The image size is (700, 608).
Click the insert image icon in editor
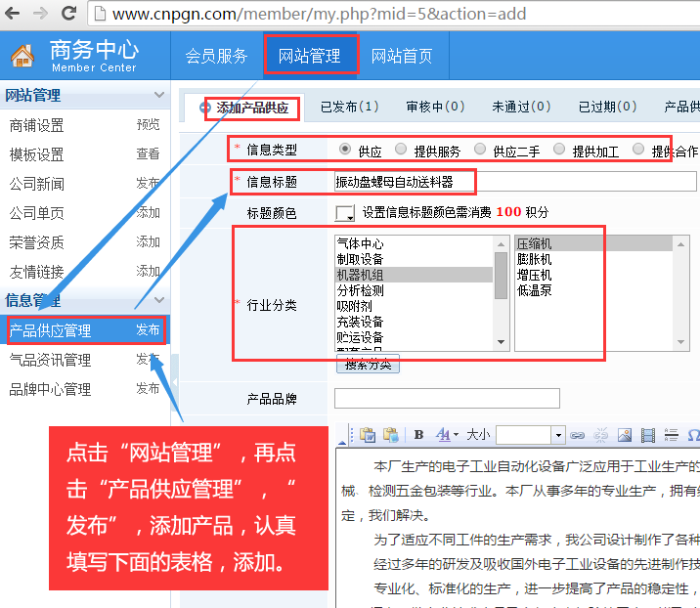point(623,435)
